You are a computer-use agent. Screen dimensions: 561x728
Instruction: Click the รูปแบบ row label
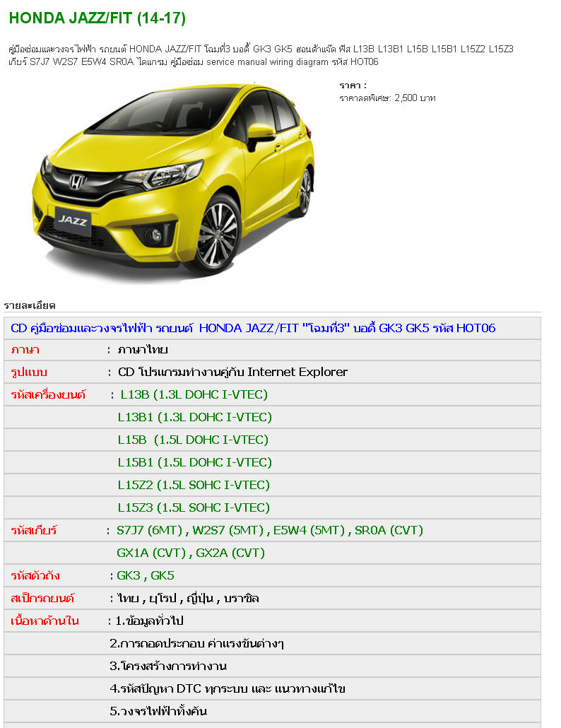(29, 372)
